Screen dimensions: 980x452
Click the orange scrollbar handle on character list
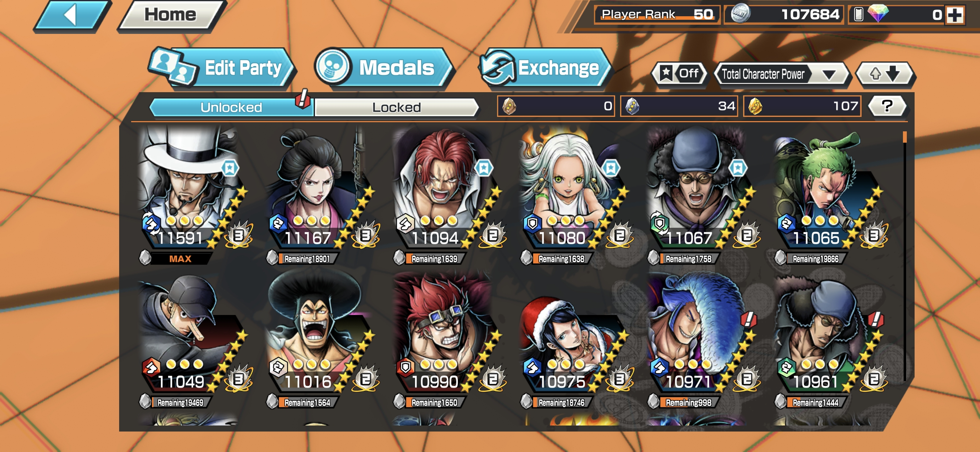click(905, 137)
